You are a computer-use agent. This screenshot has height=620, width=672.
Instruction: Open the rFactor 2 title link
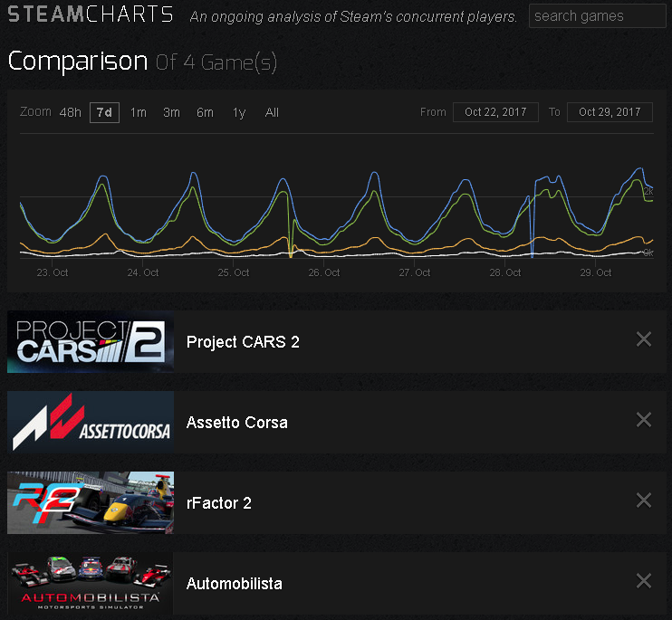[219, 503]
